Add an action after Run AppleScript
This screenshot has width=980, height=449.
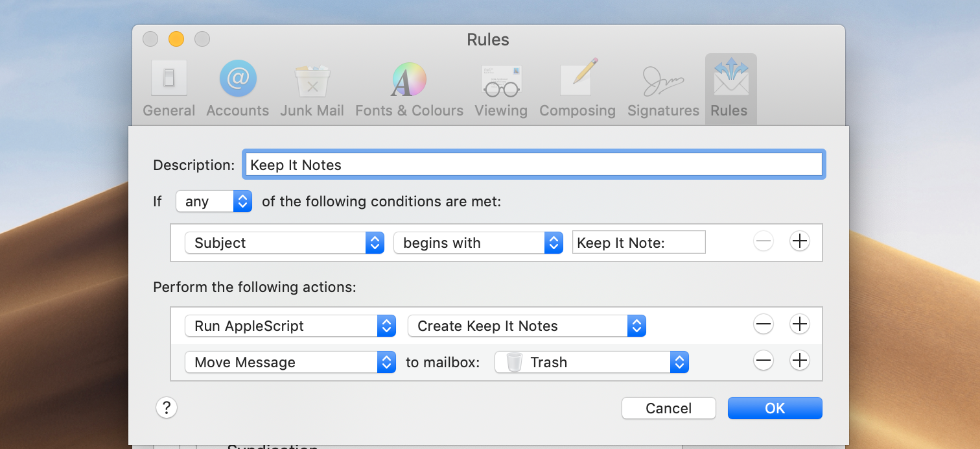click(x=800, y=324)
